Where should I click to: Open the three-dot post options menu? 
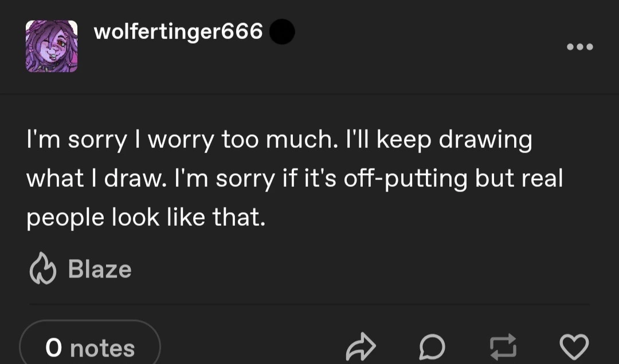pos(580,46)
